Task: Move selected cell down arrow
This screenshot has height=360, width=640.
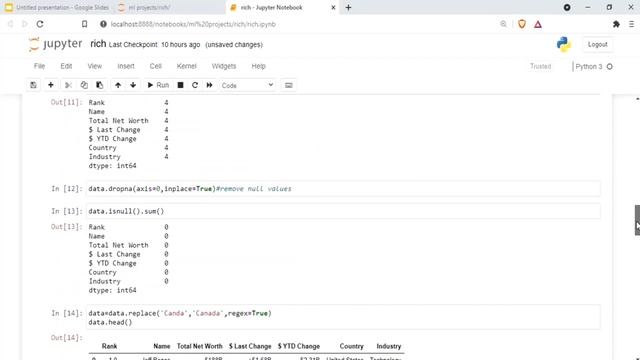Action: pyautogui.click(x=133, y=85)
